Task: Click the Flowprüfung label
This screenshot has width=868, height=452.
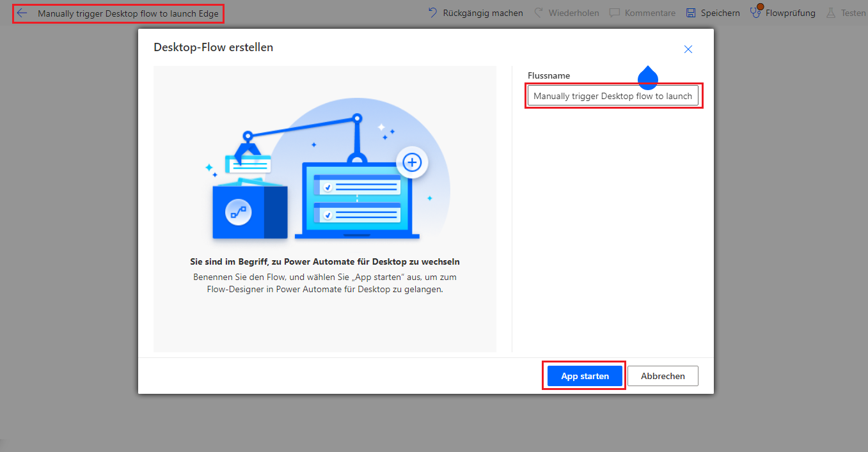Action: [x=791, y=13]
